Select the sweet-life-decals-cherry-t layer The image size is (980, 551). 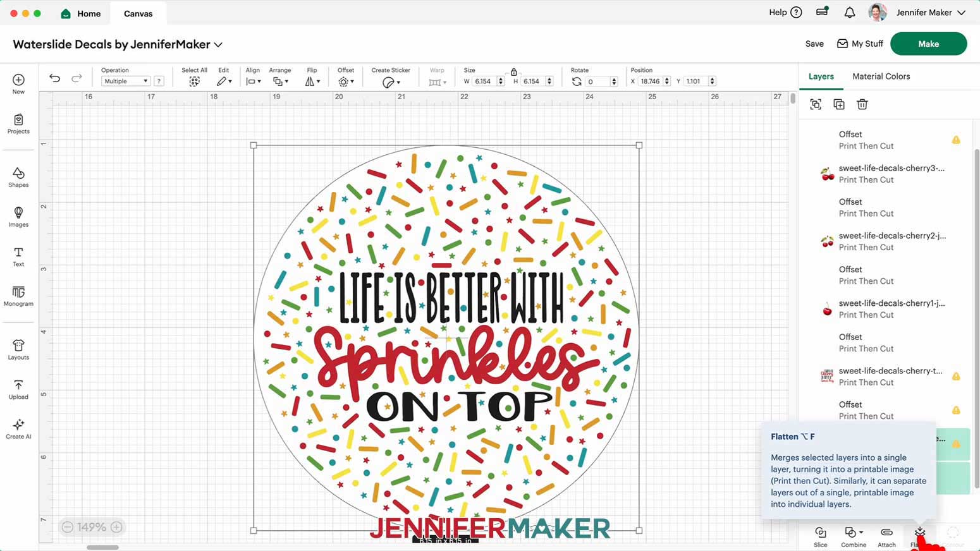click(885, 377)
